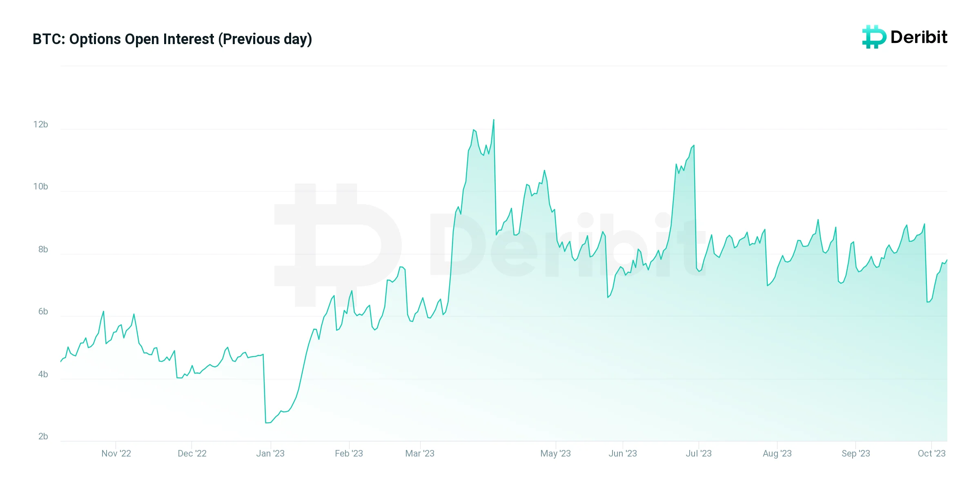Click the Sep '23 date label
Image resolution: width=980 pixels, height=490 pixels.
coord(856,453)
